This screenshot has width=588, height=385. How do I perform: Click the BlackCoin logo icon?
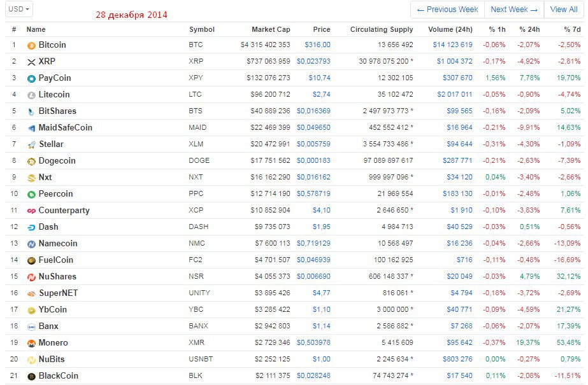(31, 376)
